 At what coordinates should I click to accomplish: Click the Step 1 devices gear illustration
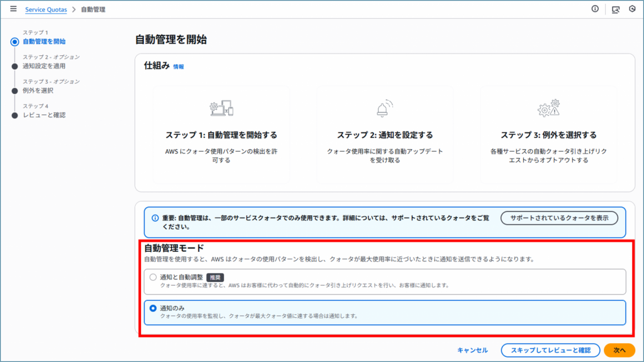221,109
